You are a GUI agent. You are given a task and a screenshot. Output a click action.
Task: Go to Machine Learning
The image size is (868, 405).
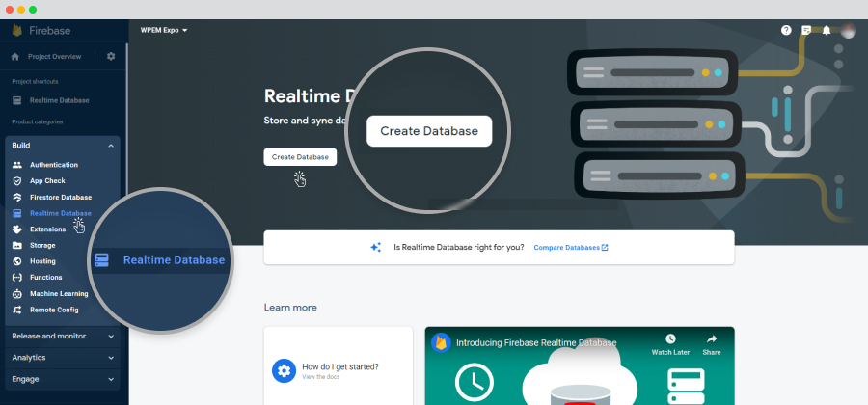(x=59, y=294)
